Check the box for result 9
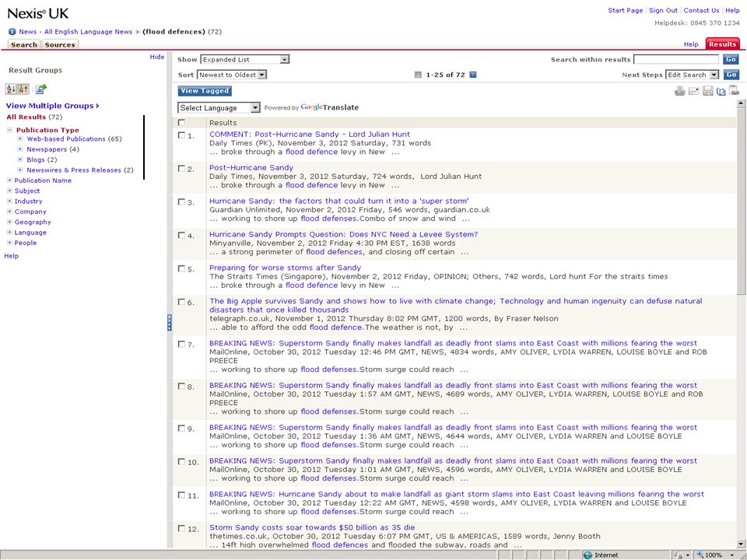This screenshot has height=560, width=747. [181, 428]
